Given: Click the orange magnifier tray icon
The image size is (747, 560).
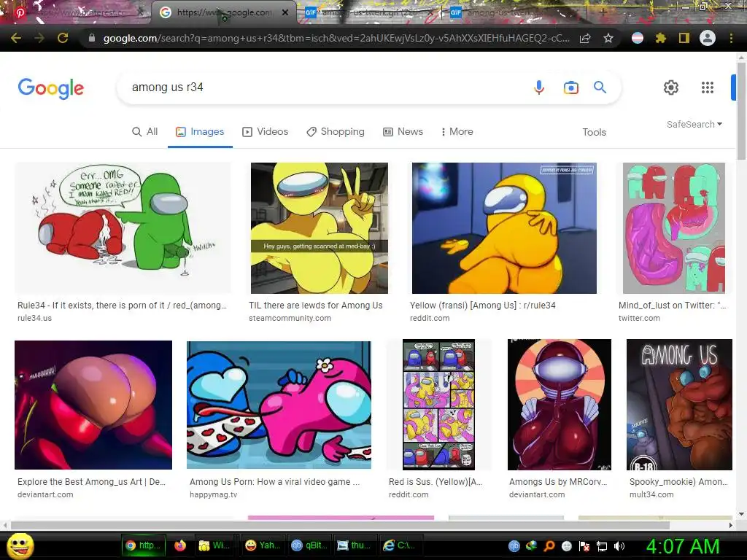Looking at the screenshot, I should click(x=549, y=546).
